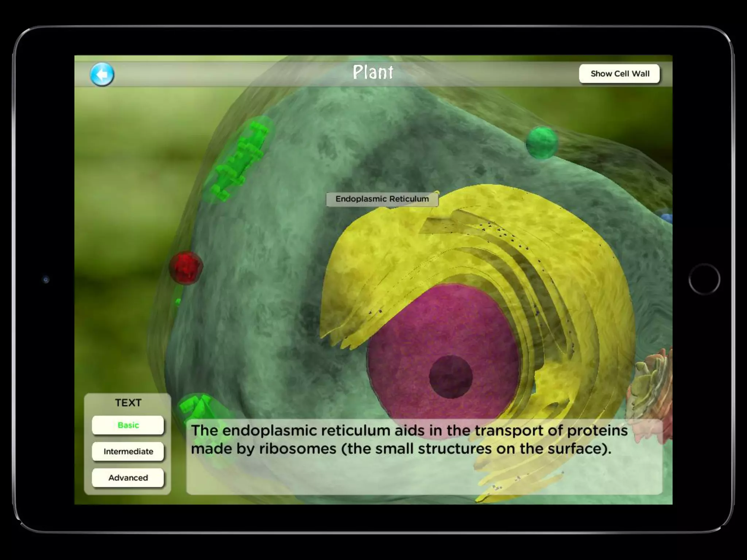Select Basic text level
Screen dimensions: 747x560
(128, 425)
